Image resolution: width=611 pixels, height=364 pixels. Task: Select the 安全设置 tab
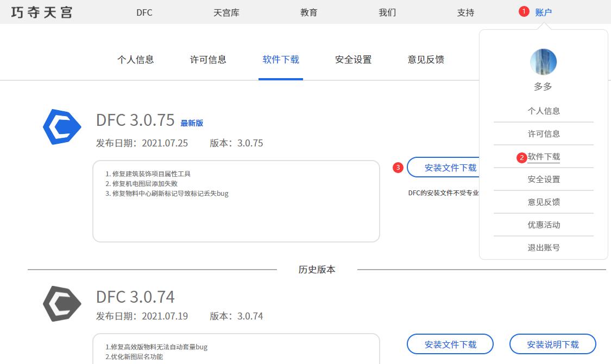click(x=354, y=60)
